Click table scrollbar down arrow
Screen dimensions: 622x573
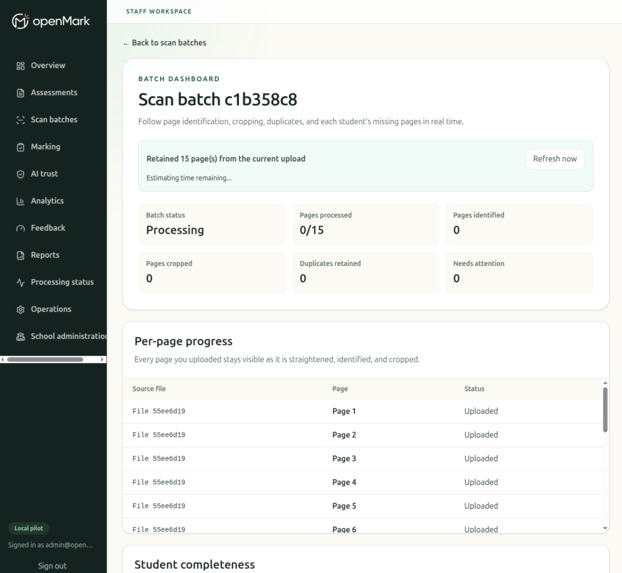point(605,528)
